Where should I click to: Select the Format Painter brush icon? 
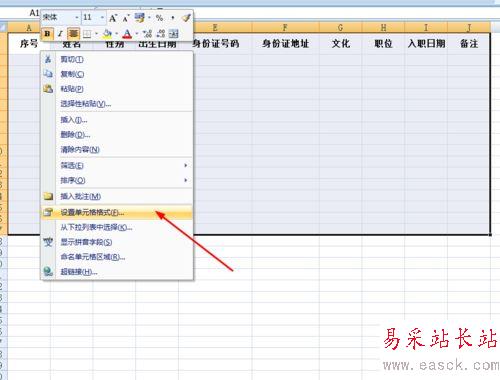tap(186, 18)
